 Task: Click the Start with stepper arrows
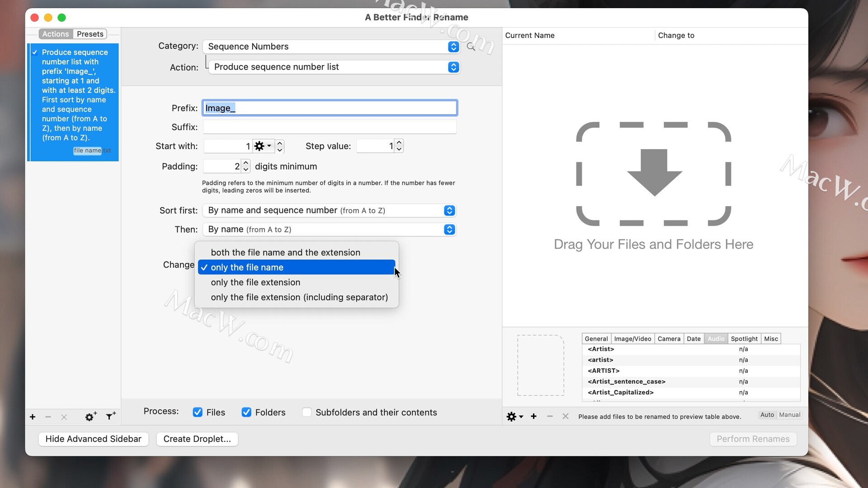(x=280, y=146)
